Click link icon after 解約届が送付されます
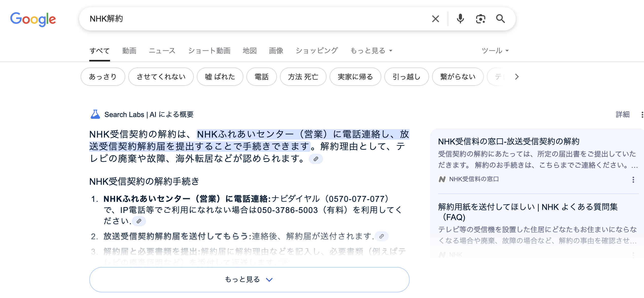The image size is (644, 298). pyautogui.click(x=381, y=236)
